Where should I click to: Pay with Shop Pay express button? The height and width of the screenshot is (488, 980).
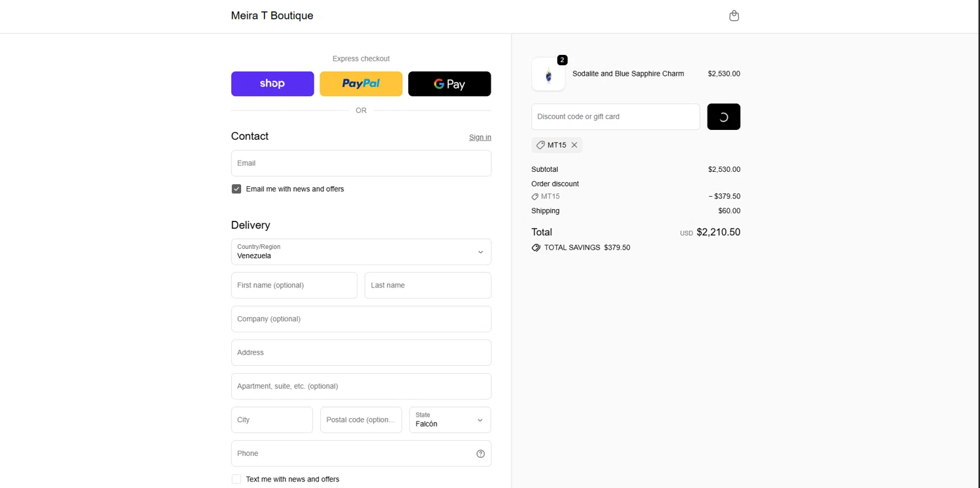[x=272, y=84]
